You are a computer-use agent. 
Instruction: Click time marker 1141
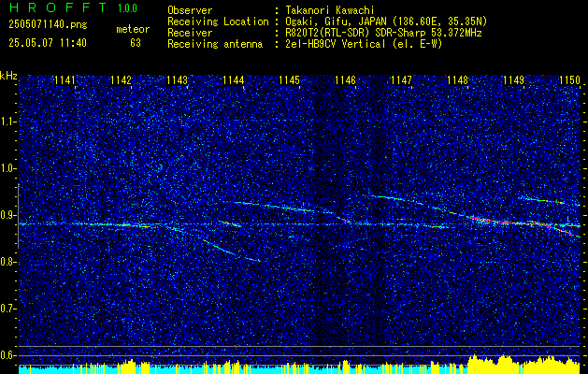[x=65, y=80]
